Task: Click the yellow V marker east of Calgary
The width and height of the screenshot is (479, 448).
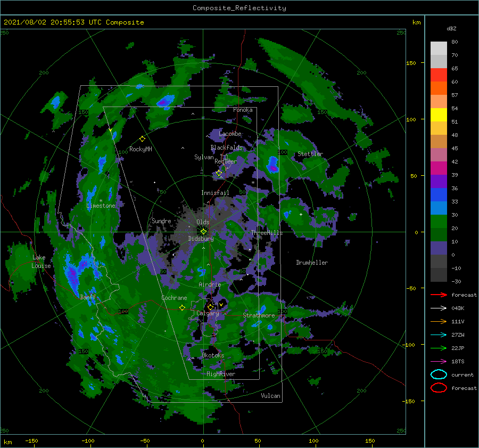Action: click(x=221, y=305)
